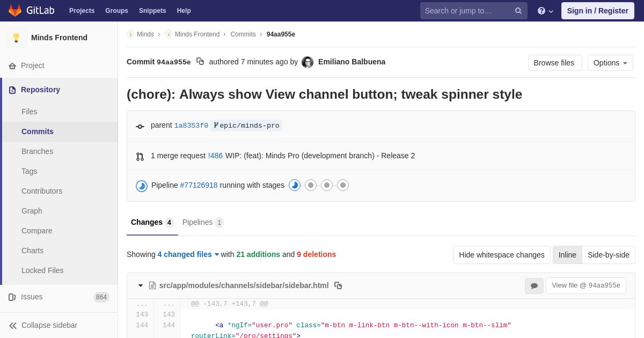Click Emiliano Balbuena author name
Screen dimensions: 644x338
pyautogui.click(x=352, y=62)
